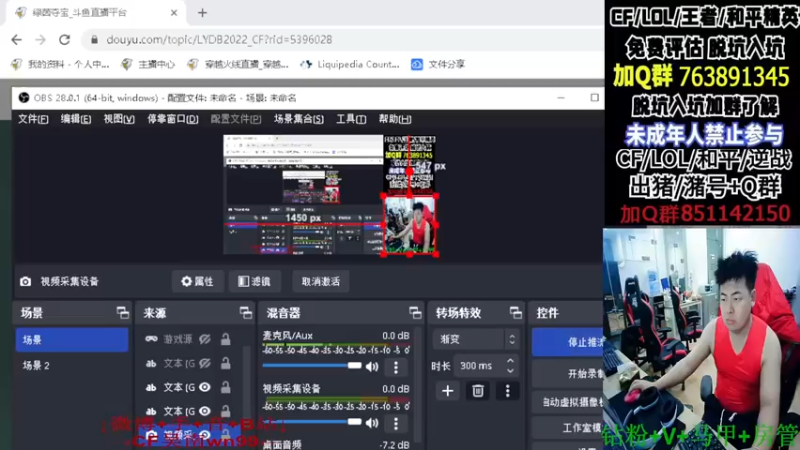
Task: Maximize the OBS window
Action: click(x=594, y=97)
